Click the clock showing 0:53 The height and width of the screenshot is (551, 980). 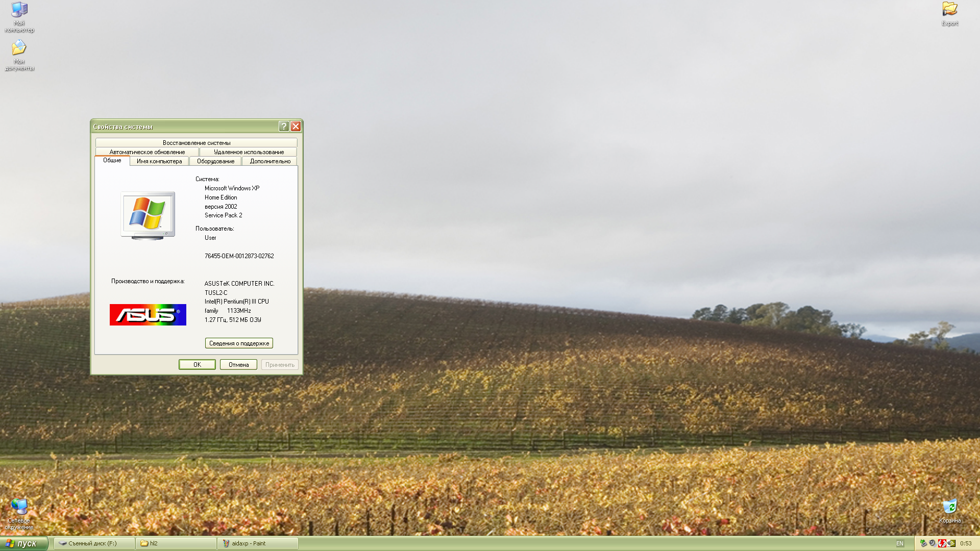[966, 544]
